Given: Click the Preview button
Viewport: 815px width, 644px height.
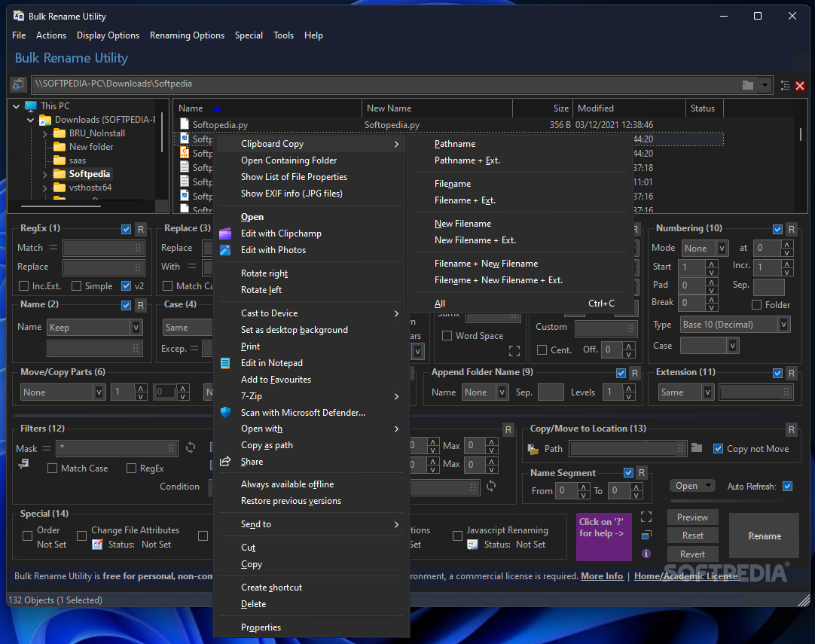Looking at the screenshot, I should [x=692, y=517].
